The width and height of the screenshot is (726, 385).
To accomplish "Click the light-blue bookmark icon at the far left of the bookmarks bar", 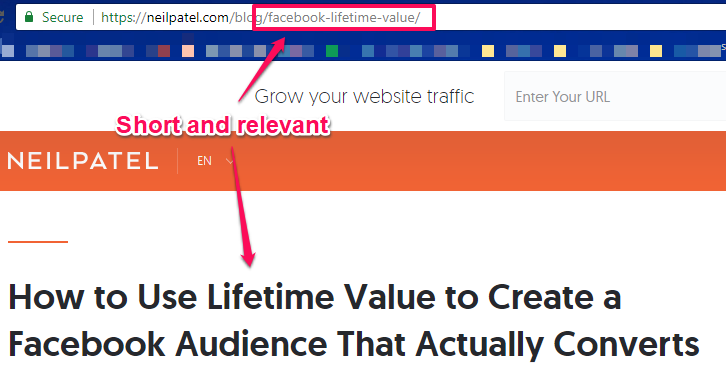I will (8, 50).
